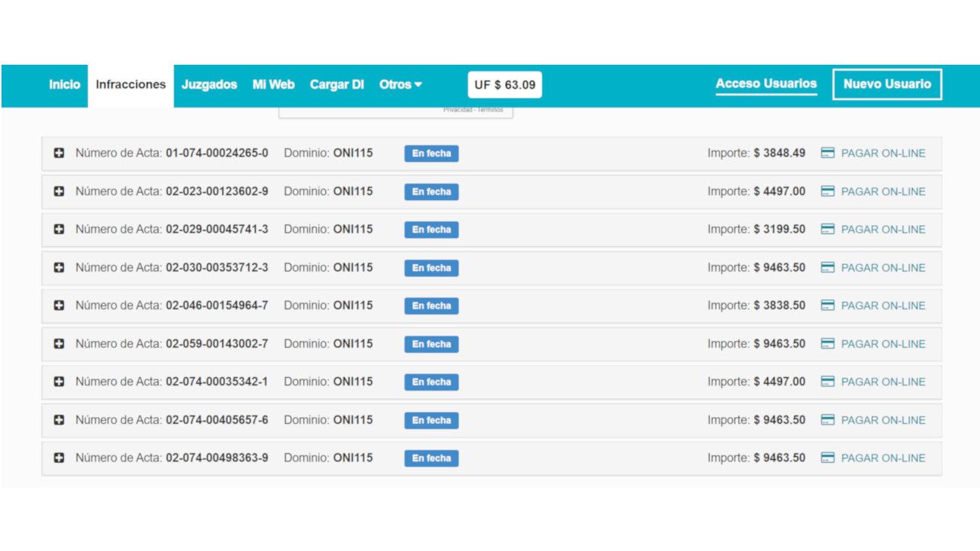Expand acta 02-074-00405657-6 entry
980x551 pixels.
click(59, 420)
